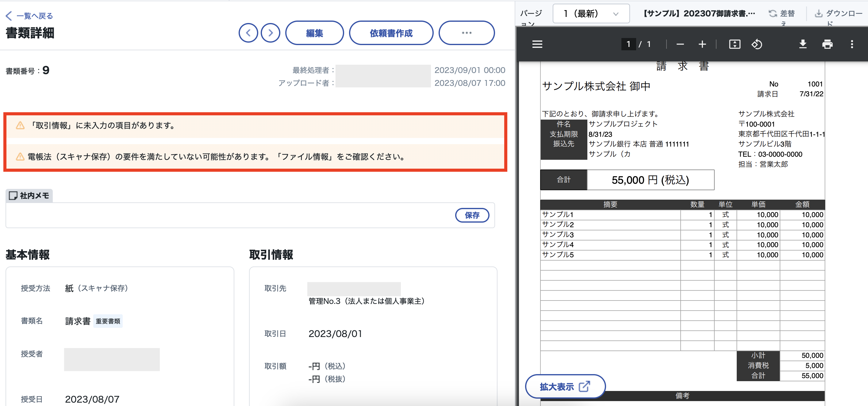
Task: Select the 社内メモ tab label
Action: click(x=29, y=195)
